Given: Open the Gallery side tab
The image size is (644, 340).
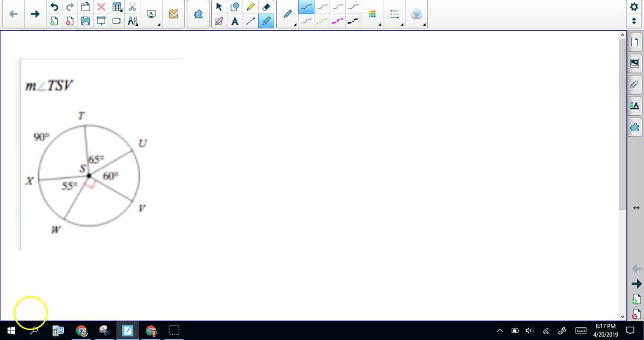Looking at the screenshot, I should point(634,63).
